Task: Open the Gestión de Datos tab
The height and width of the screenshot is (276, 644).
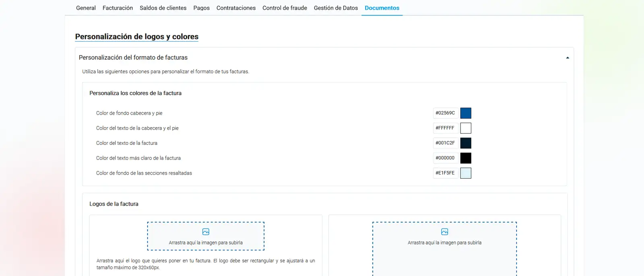Action: [336, 8]
